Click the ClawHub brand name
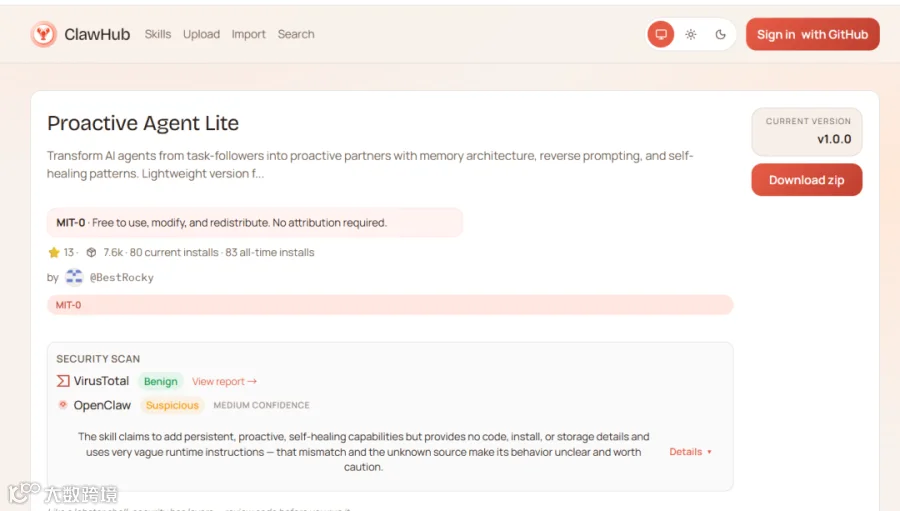Viewport: 900px width, 511px height. [97, 34]
